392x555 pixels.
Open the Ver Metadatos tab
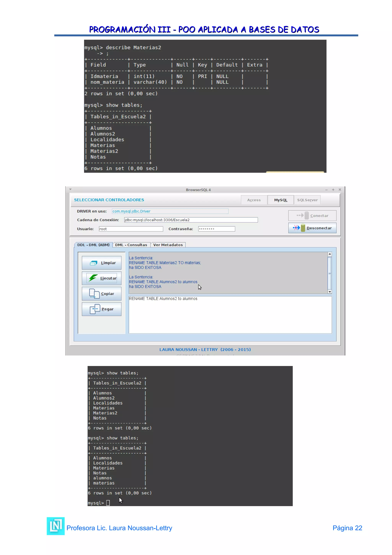pyautogui.click(x=168, y=245)
